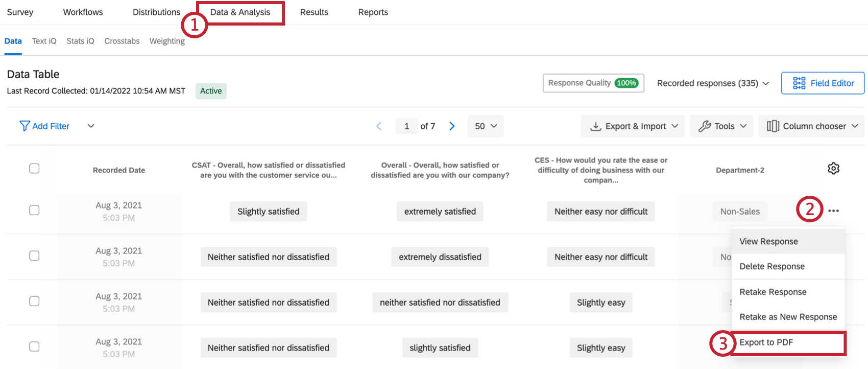868x369 pixels.
Task: Click the Add Filter funnel icon
Action: 25,126
